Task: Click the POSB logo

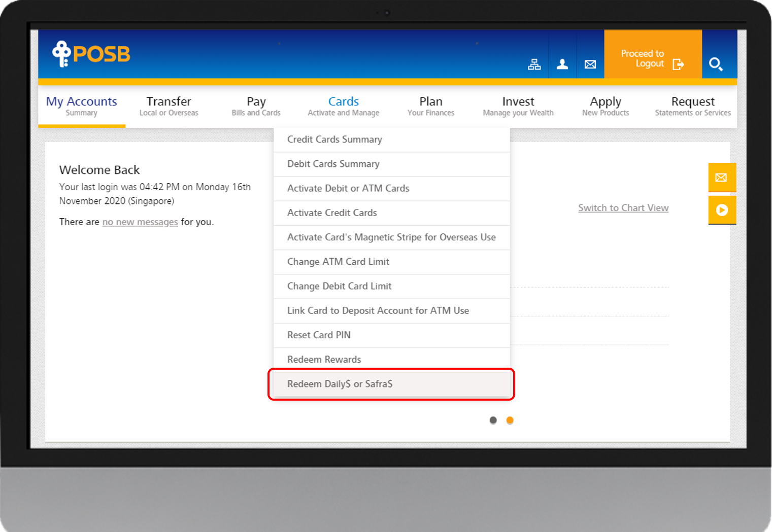Action: 91,54
